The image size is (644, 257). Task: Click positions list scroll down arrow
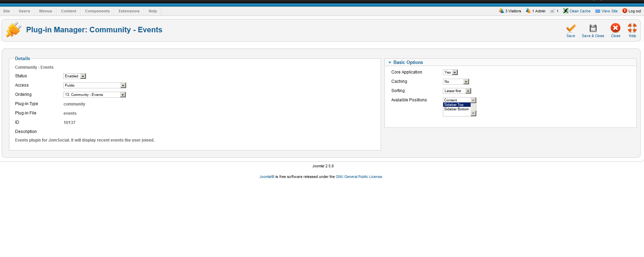pyautogui.click(x=473, y=113)
